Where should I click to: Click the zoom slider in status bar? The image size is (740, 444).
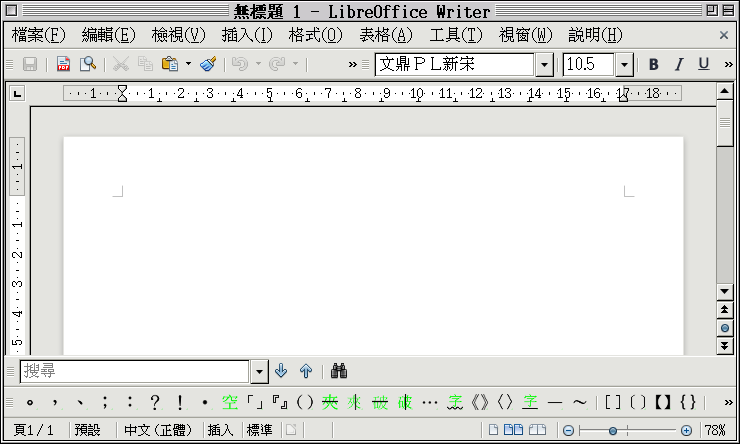click(626, 430)
